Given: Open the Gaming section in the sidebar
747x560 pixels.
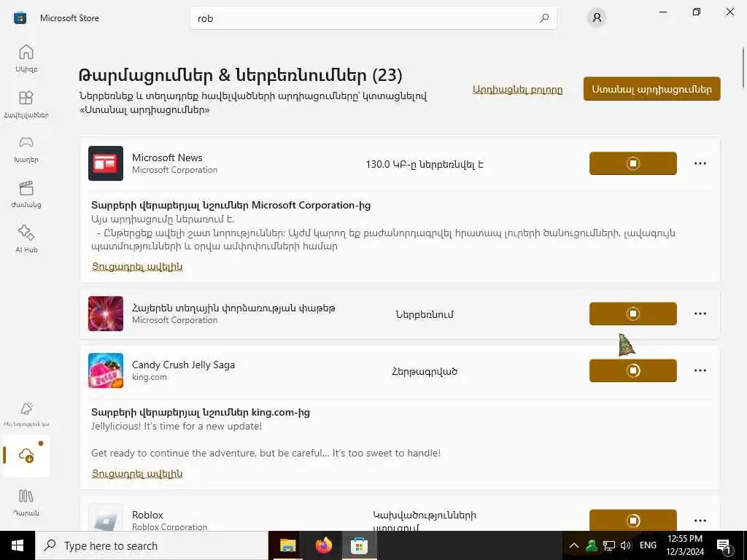Looking at the screenshot, I should pyautogui.click(x=26, y=149).
